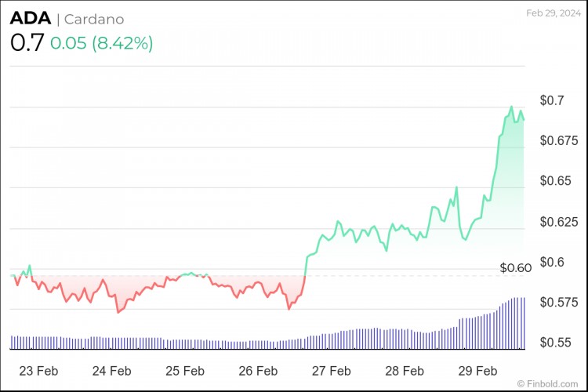Select the 27 Feb axis label
The height and width of the screenshot is (392, 588).
tap(331, 371)
